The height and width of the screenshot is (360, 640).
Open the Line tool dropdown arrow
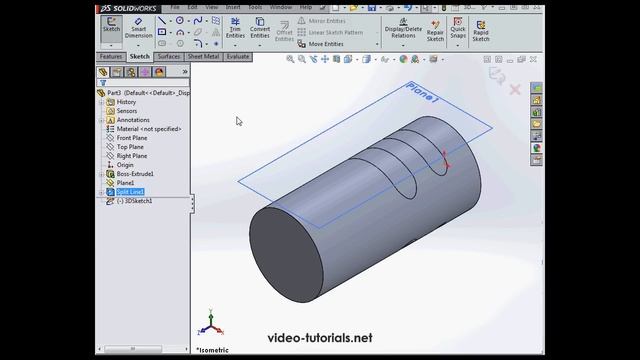(170, 21)
